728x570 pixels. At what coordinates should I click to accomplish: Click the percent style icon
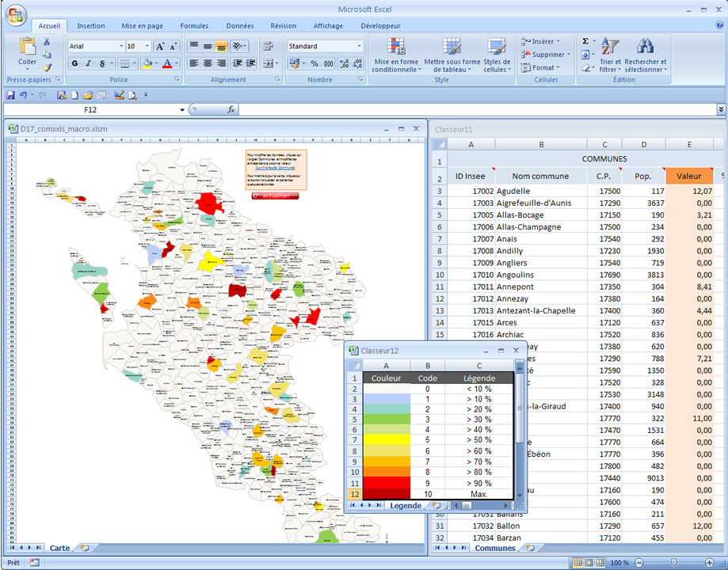pos(314,63)
